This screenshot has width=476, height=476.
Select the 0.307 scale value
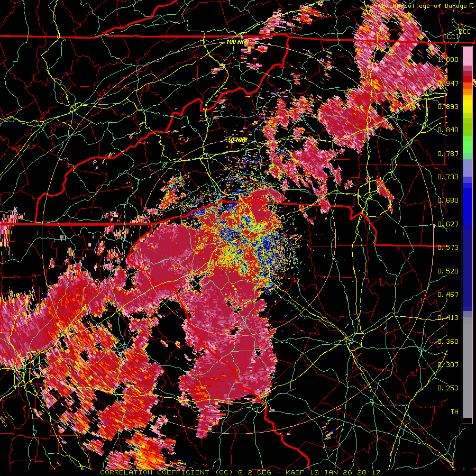click(448, 364)
